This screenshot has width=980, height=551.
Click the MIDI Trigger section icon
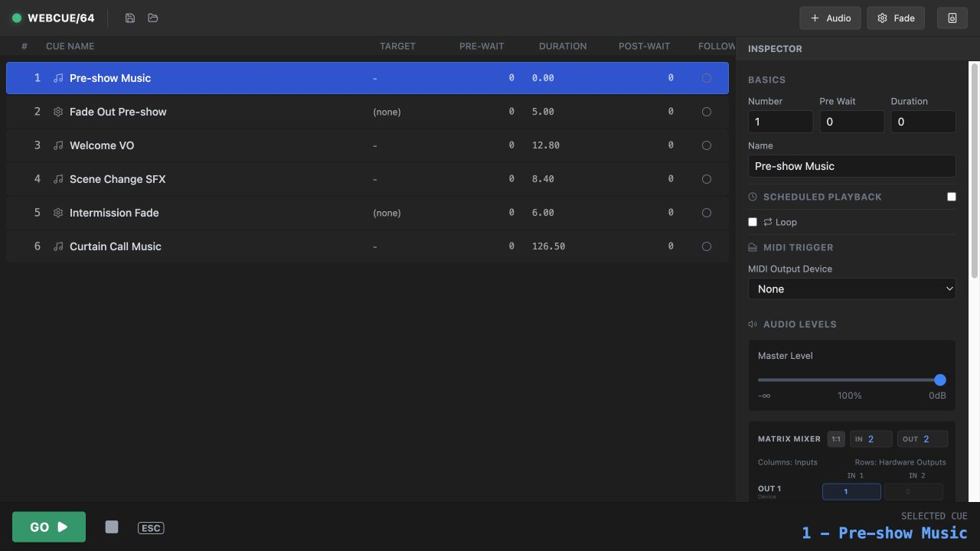click(x=753, y=247)
